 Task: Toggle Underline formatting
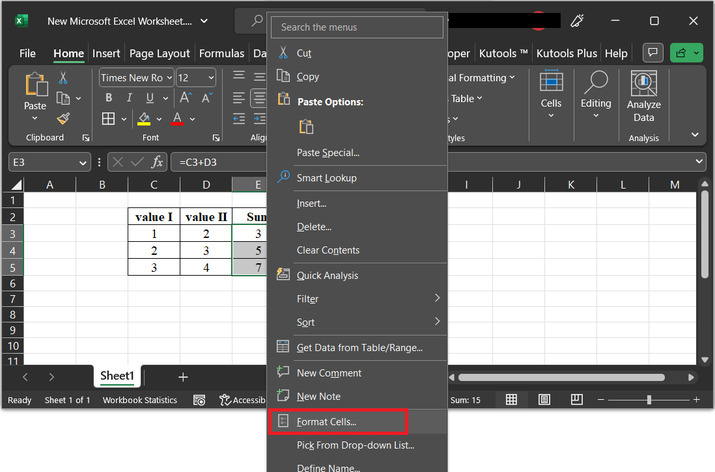click(x=150, y=98)
